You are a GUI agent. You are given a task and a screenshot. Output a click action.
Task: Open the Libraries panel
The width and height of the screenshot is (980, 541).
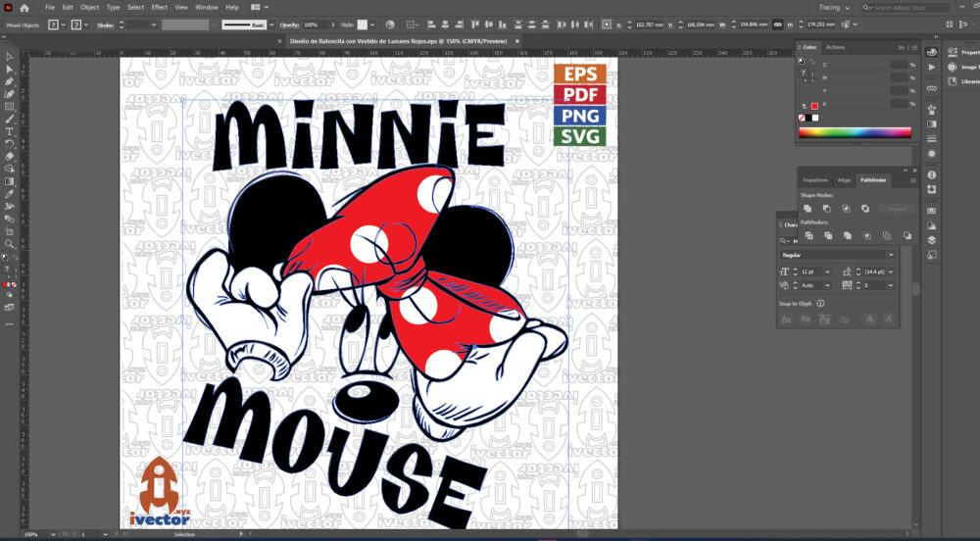tap(961, 81)
